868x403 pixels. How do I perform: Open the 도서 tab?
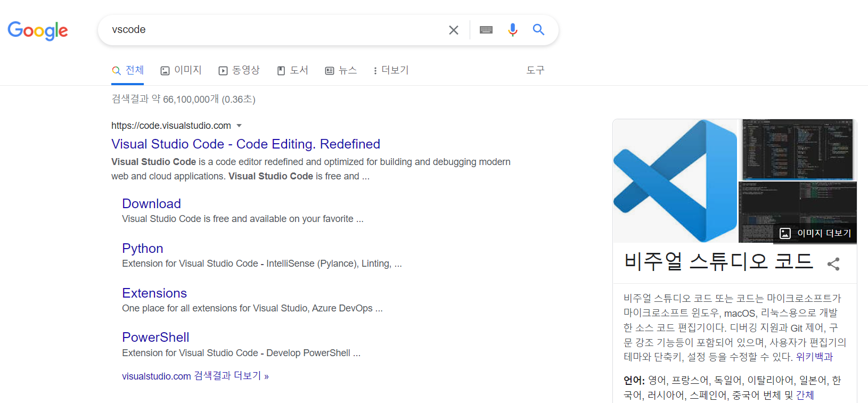click(292, 70)
